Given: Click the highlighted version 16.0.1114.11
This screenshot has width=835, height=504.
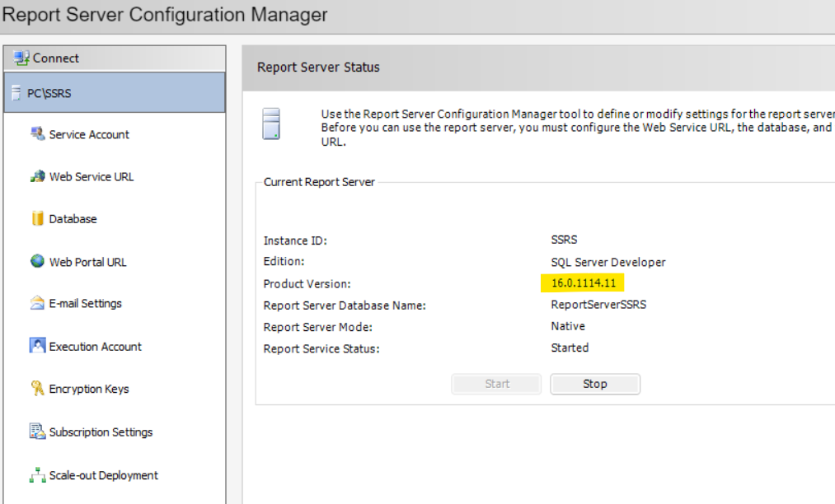Looking at the screenshot, I should pyautogui.click(x=583, y=283).
